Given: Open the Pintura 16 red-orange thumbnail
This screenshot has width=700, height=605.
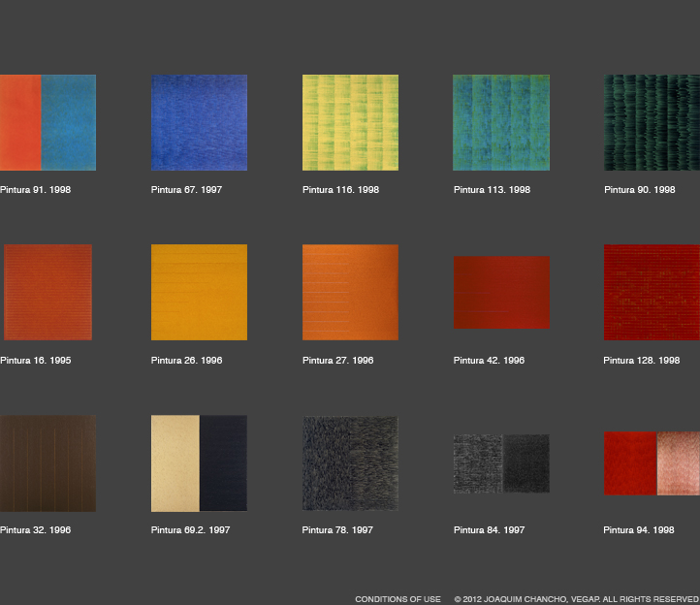Looking at the screenshot, I should click(x=48, y=292).
